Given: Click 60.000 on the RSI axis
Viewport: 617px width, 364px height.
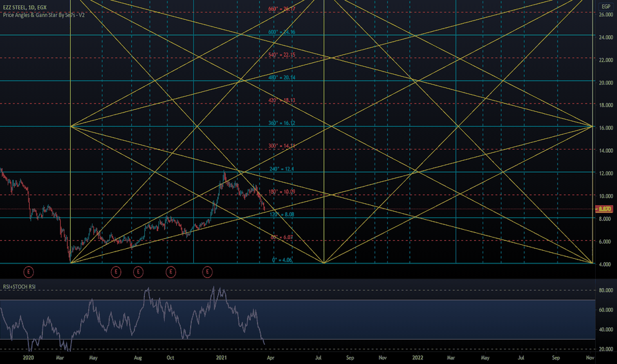Looking at the screenshot, I should (x=606, y=310).
